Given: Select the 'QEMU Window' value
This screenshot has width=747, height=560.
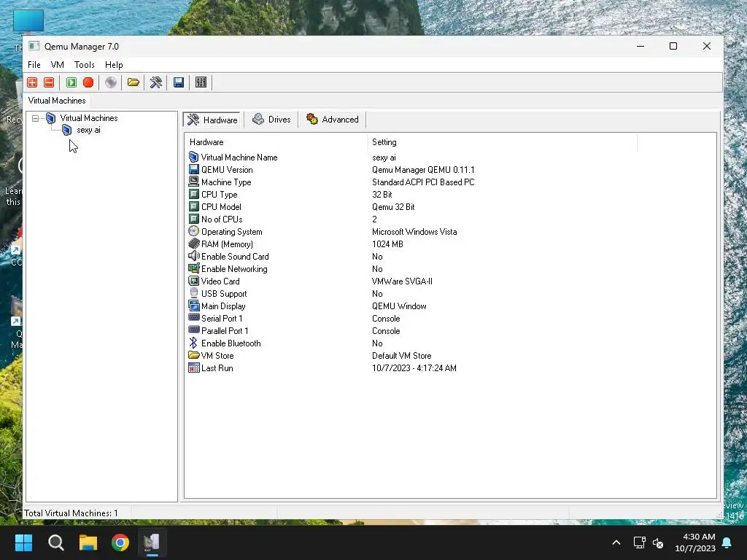Looking at the screenshot, I should 399,306.
